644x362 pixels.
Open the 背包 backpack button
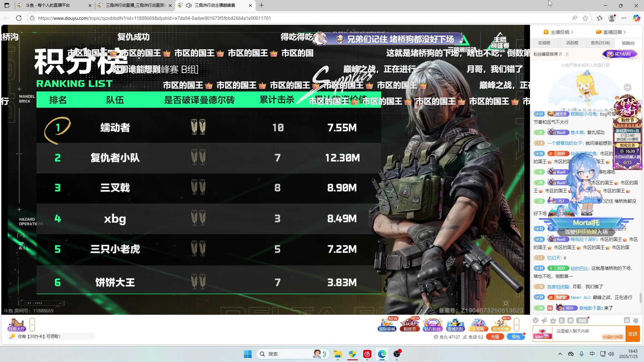coord(516,337)
